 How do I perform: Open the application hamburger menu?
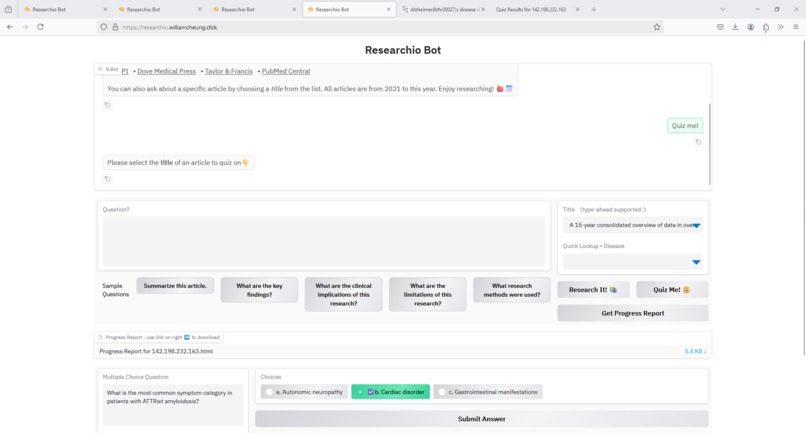(795, 27)
